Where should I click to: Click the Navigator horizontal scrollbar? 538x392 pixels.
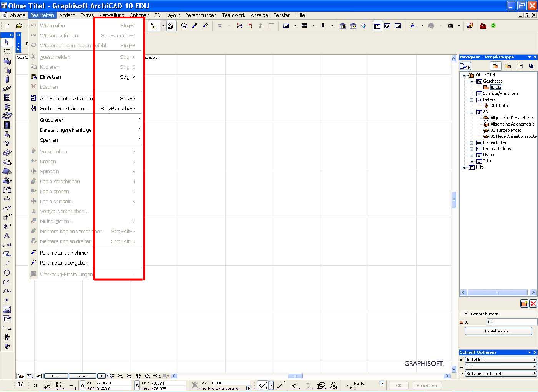498,293
